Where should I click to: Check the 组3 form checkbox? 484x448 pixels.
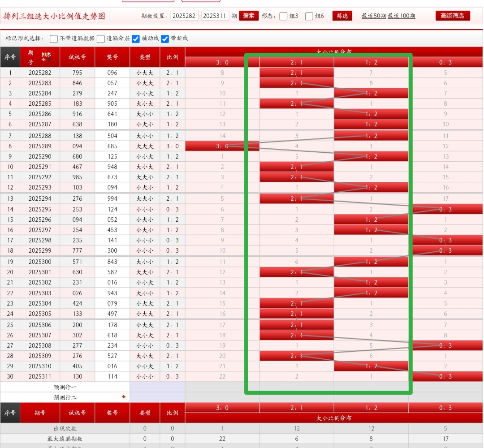click(x=283, y=16)
